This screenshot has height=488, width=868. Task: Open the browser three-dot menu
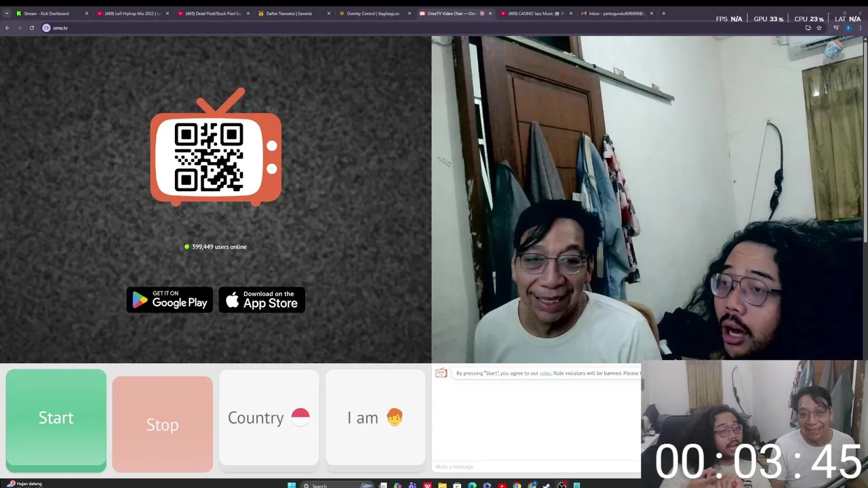click(860, 28)
